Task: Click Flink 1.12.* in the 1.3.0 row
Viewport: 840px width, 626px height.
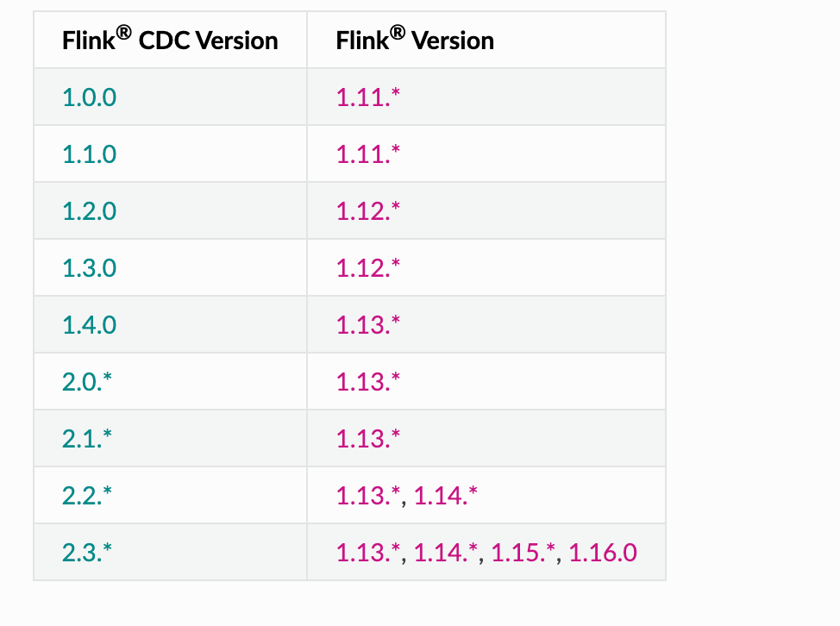Action: coord(368,268)
